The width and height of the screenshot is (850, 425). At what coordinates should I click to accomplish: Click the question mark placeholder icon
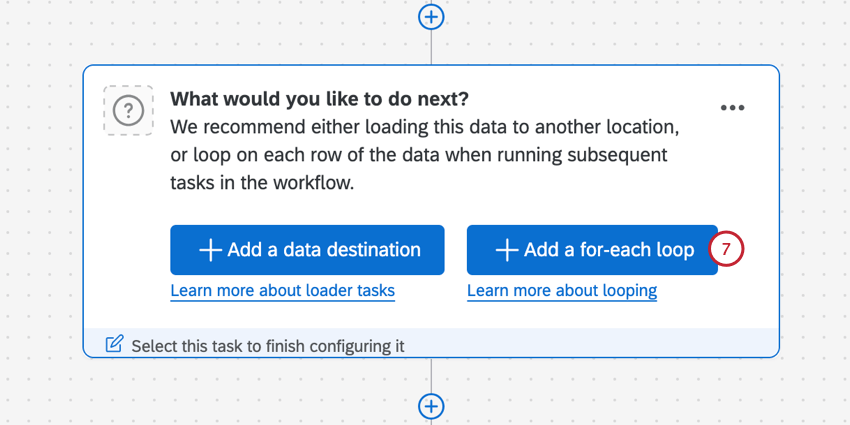(x=128, y=110)
